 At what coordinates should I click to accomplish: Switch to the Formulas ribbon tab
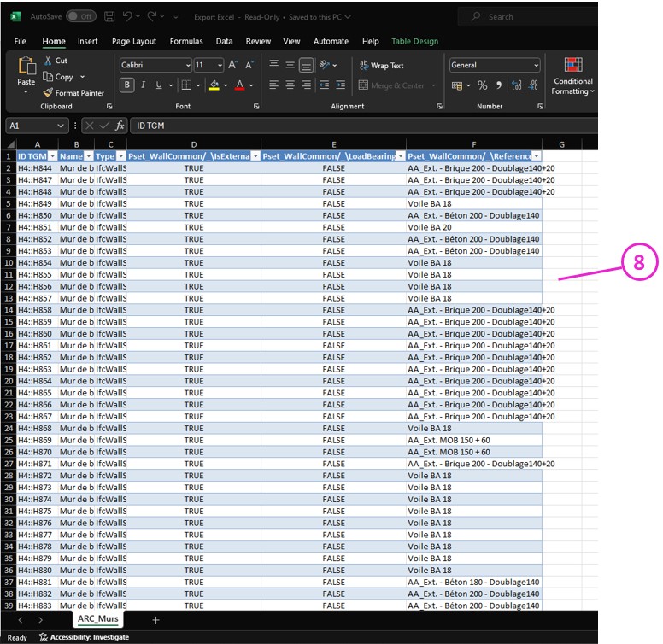click(x=186, y=41)
